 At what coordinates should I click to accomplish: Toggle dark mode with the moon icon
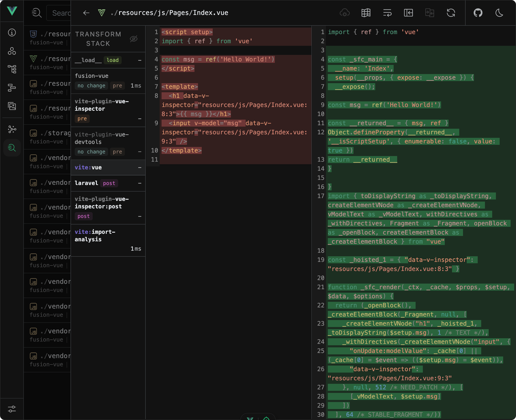pos(499,13)
